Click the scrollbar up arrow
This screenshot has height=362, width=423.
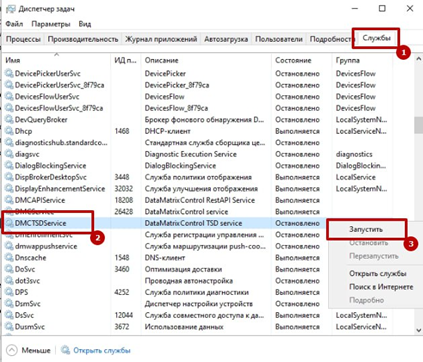[418, 59]
